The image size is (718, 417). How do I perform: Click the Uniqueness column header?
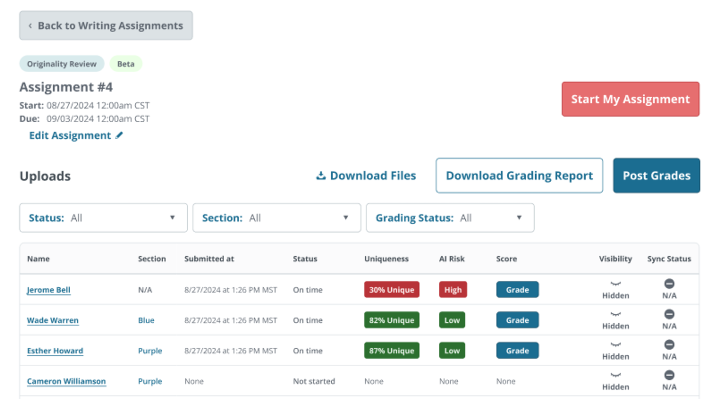[386, 259]
